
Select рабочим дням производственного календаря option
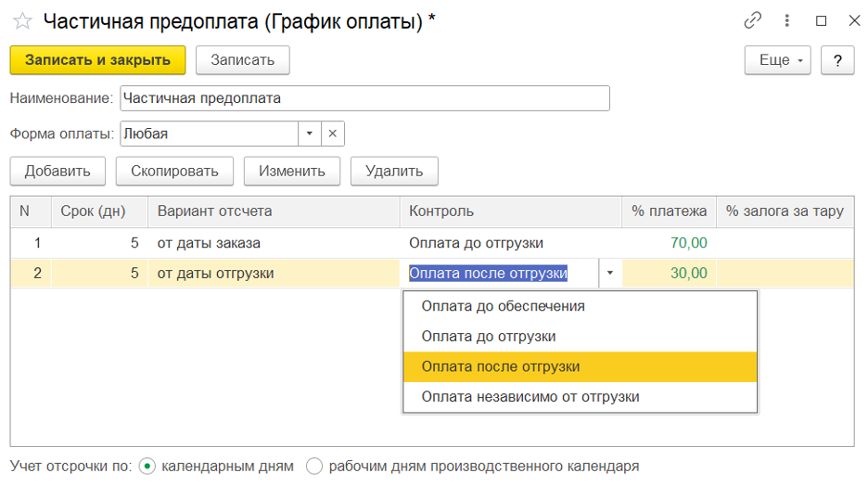coord(314,466)
